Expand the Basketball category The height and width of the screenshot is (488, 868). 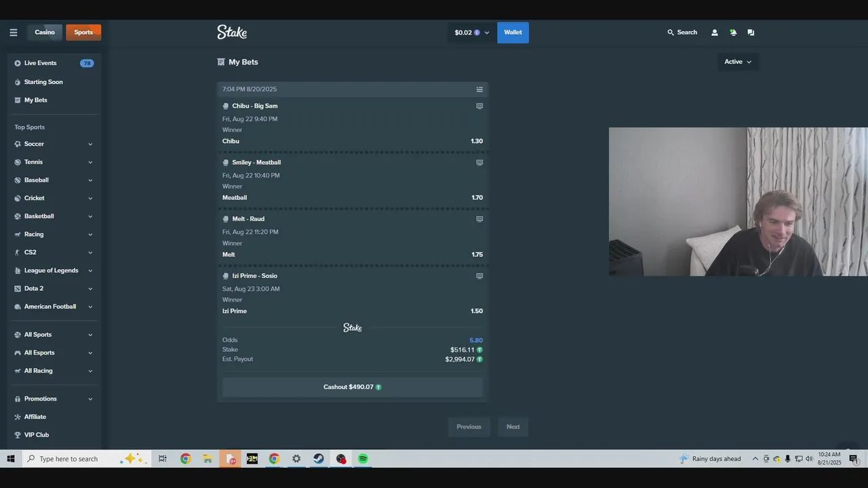pyautogui.click(x=90, y=217)
